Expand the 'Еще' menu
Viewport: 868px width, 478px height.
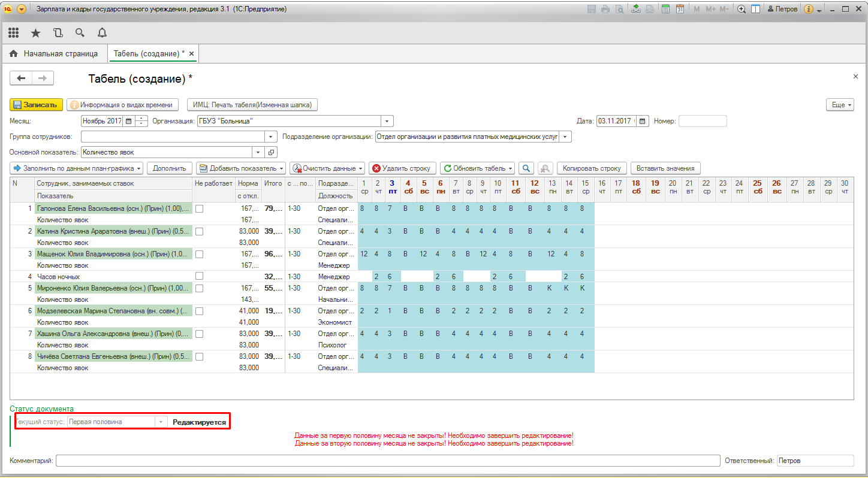click(839, 105)
